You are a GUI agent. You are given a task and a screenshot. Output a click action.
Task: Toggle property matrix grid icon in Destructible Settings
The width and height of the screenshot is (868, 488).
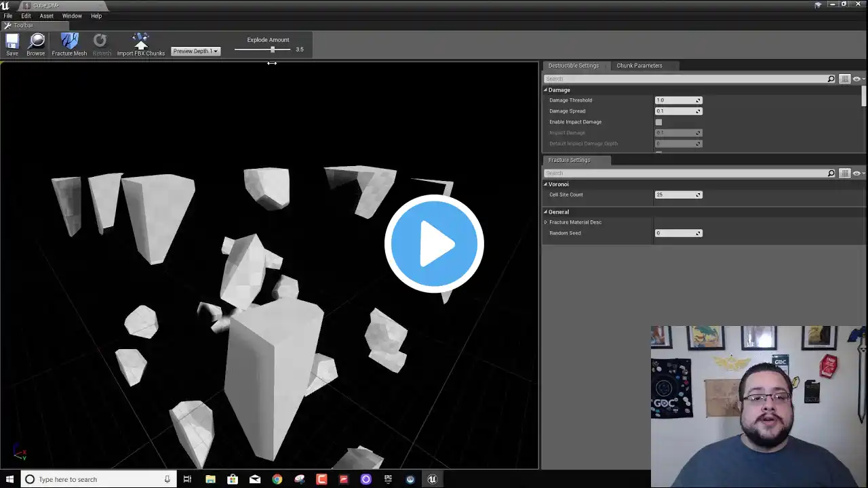[x=844, y=79]
